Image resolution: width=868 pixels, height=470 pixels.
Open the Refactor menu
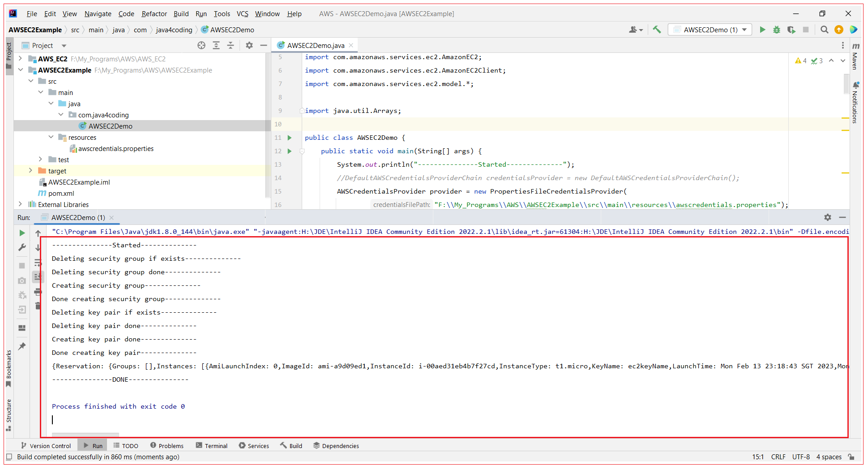pyautogui.click(x=154, y=14)
